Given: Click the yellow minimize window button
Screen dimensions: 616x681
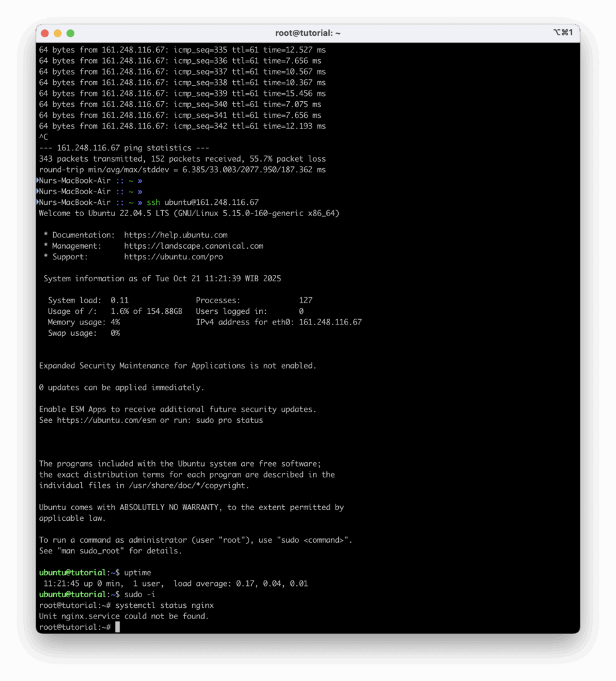Looking at the screenshot, I should coord(58,33).
